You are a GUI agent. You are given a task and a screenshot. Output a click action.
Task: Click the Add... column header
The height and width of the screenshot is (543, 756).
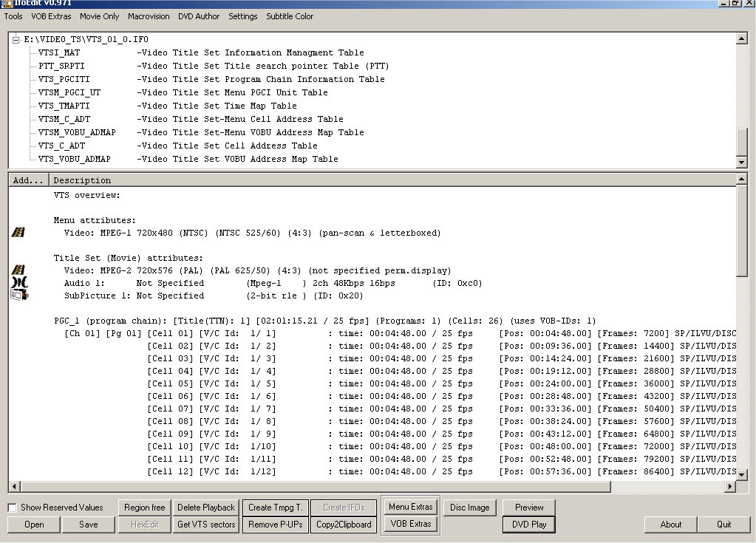point(28,180)
